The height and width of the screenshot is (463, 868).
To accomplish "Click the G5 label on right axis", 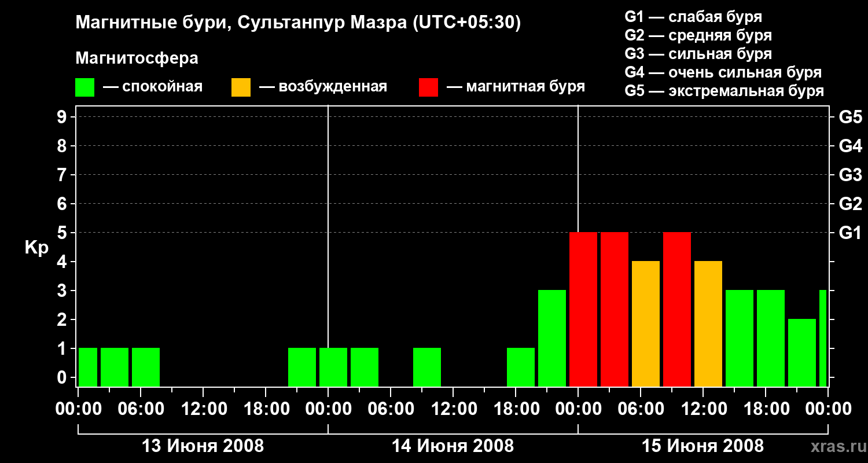I will point(851,117).
